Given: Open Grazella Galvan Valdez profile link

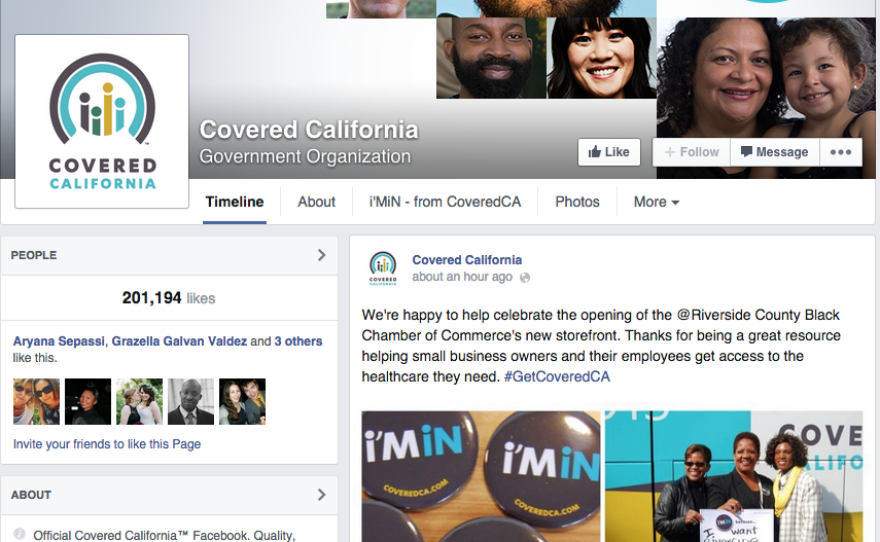Looking at the screenshot, I should click(x=179, y=341).
